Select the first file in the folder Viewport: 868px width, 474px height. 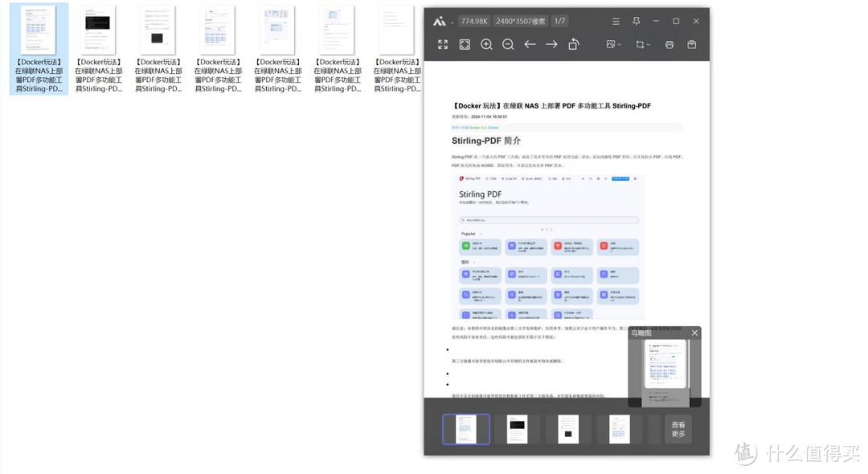pyautogui.click(x=39, y=49)
